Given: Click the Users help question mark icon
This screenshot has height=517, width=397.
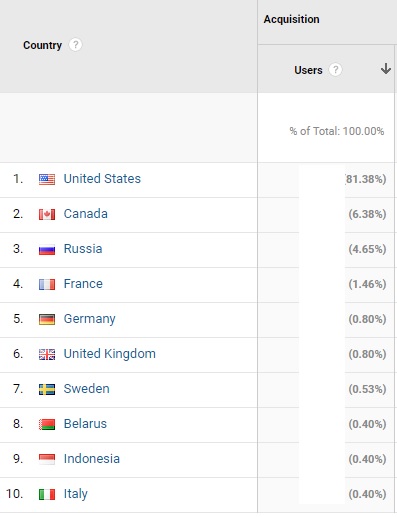Looking at the screenshot, I should [335, 70].
